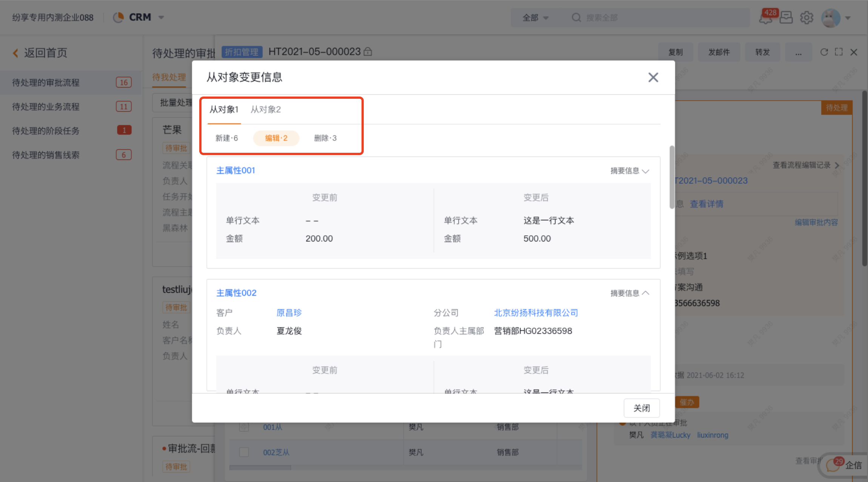The width and height of the screenshot is (868, 482).
Task: Select the 新建·6 filter
Action: 226,138
